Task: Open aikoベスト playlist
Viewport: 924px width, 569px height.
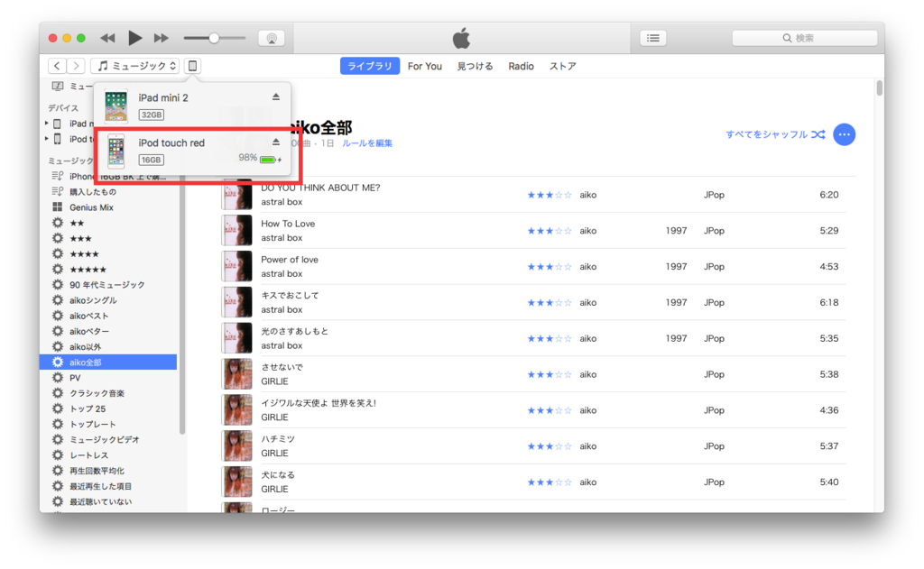Action: 89,316
